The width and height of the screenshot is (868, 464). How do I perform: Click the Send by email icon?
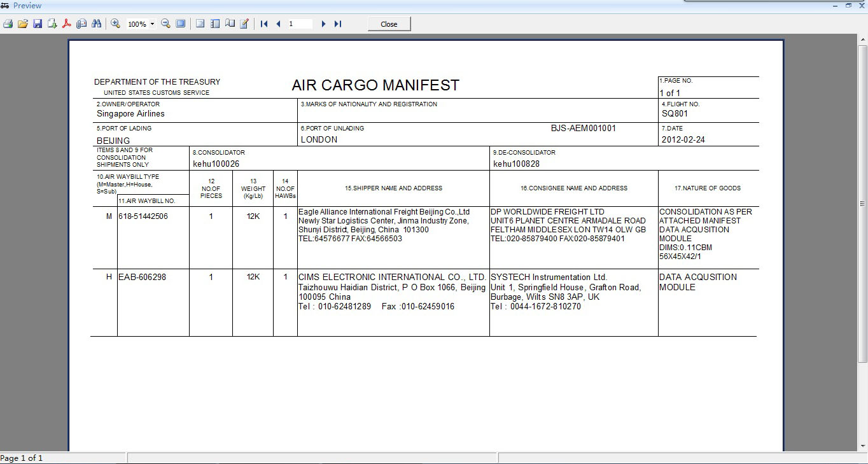(x=81, y=24)
